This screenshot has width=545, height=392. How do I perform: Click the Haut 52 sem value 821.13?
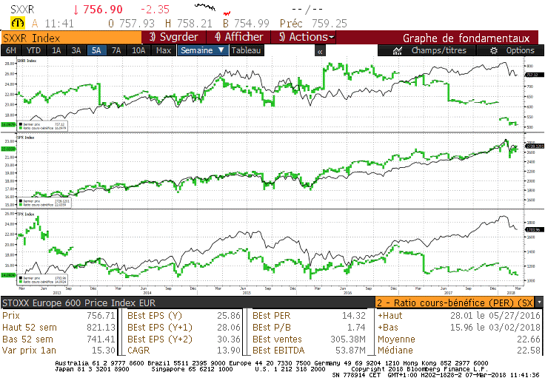click(x=101, y=328)
